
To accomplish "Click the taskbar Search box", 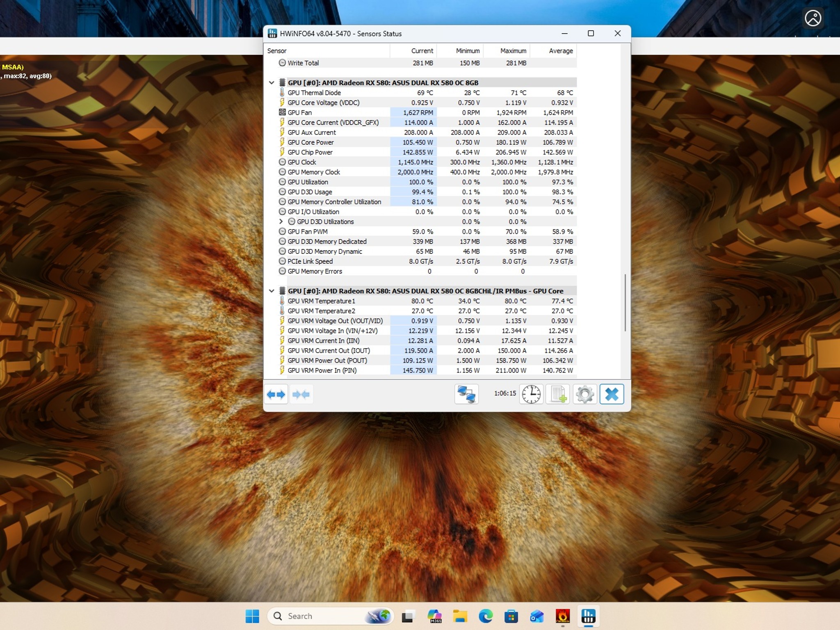I will [x=331, y=616].
